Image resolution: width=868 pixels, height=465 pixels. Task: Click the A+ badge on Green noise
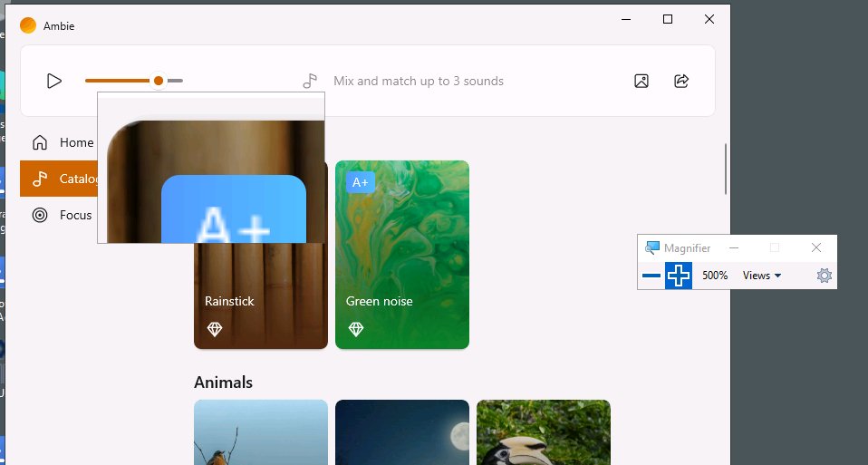tap(361, 182)
